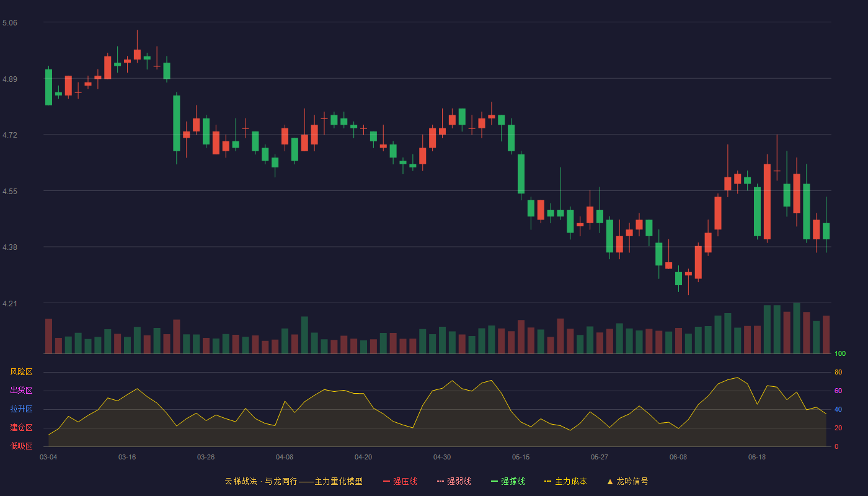
Task: Click the 04-20 date label
Action: pyautogui.click(x=363, y=457)
